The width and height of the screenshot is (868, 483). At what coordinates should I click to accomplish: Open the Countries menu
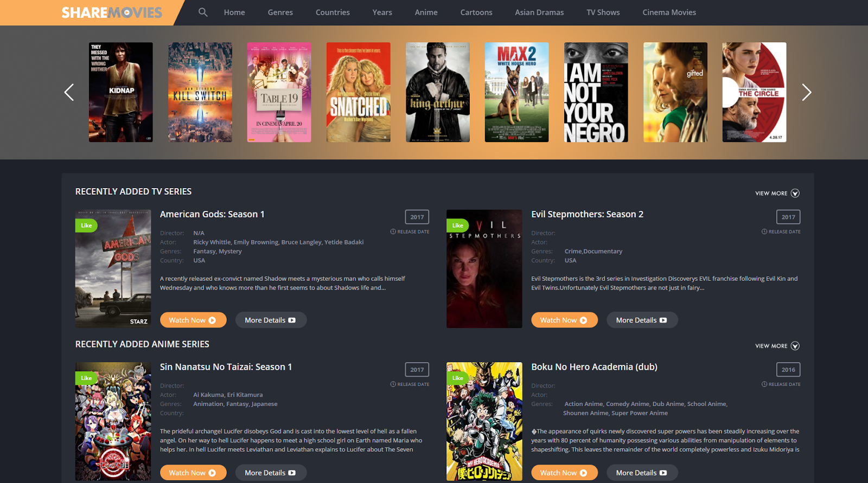[333, 12]
